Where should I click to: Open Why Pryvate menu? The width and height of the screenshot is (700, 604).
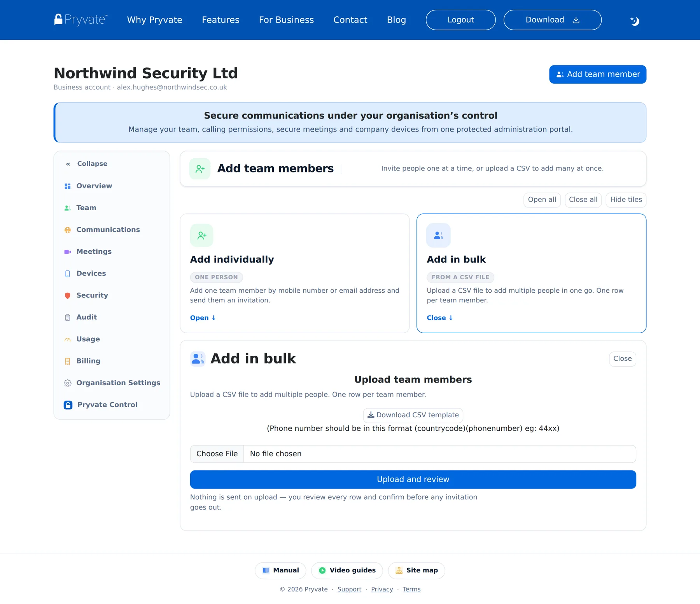(x=155, y=20)
